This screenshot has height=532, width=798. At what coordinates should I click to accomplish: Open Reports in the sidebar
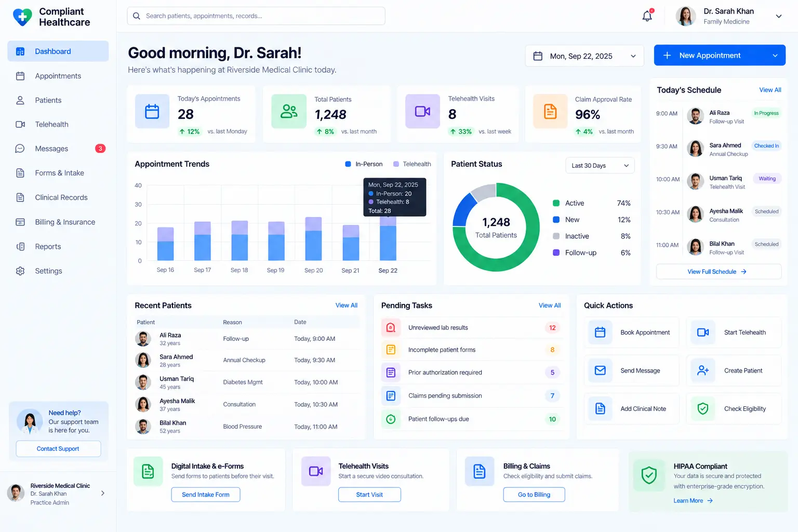(58, 247)
